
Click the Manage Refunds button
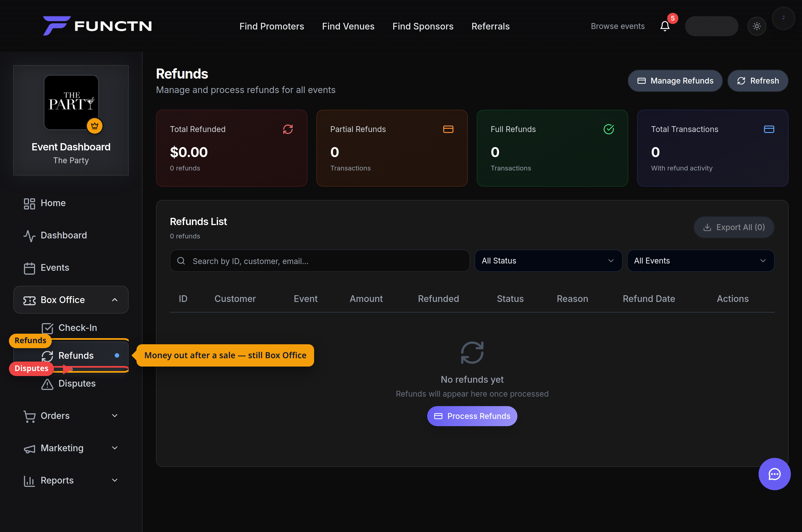pyautogui.click(x=675, y=81)
